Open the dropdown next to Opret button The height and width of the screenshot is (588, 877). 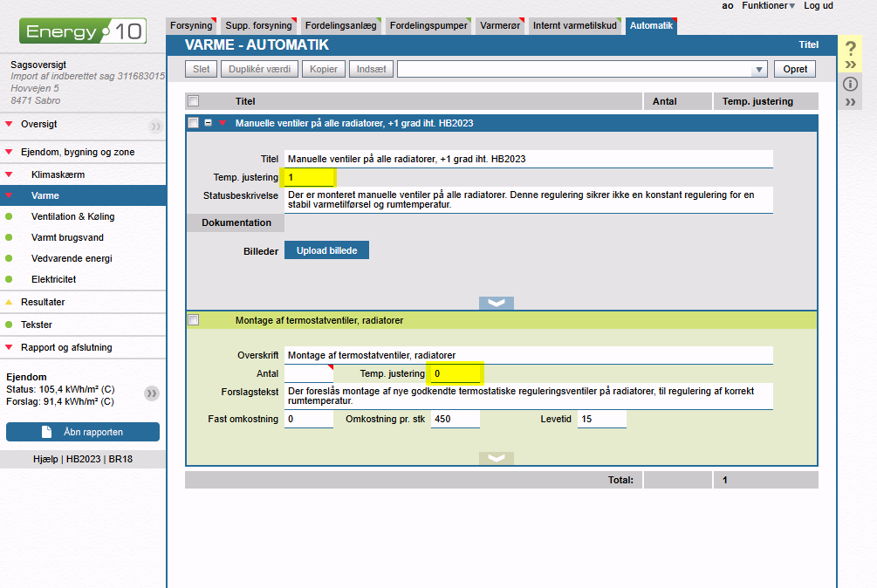[x=759, y=69]
